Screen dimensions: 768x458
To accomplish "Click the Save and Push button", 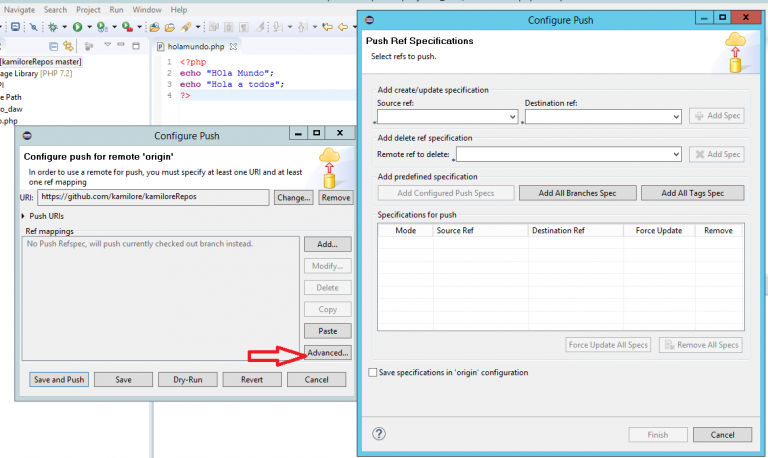I will point(58,380).
